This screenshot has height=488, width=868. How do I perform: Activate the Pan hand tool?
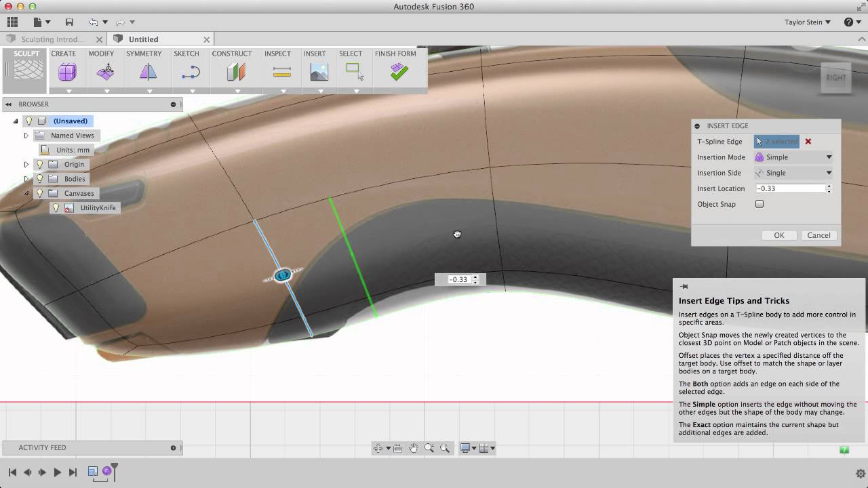click(x=413, y=448)
